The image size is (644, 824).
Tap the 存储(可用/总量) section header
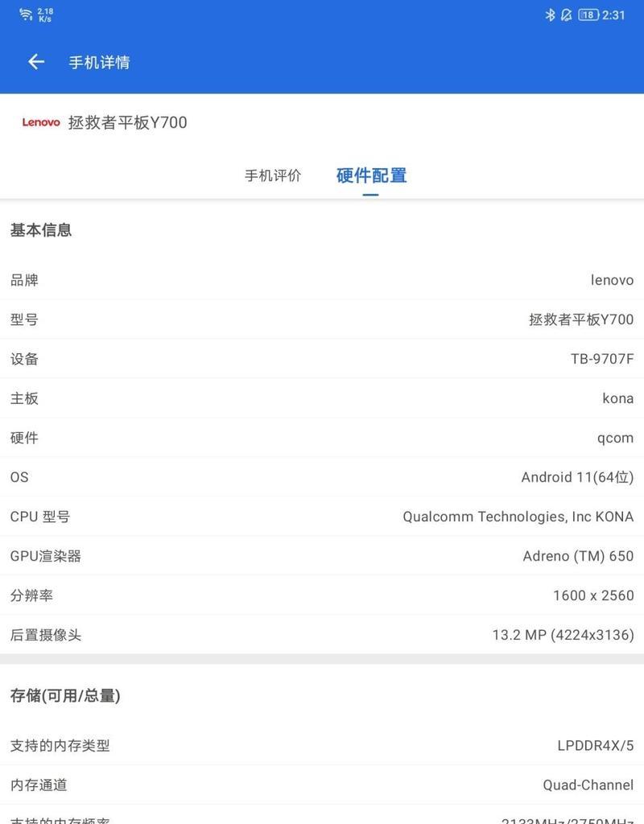tap(65, 696)
